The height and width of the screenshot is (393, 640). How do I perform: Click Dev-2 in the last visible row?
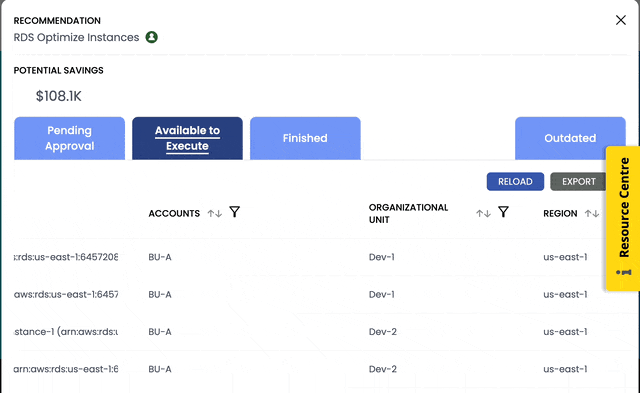click(383, 369)
